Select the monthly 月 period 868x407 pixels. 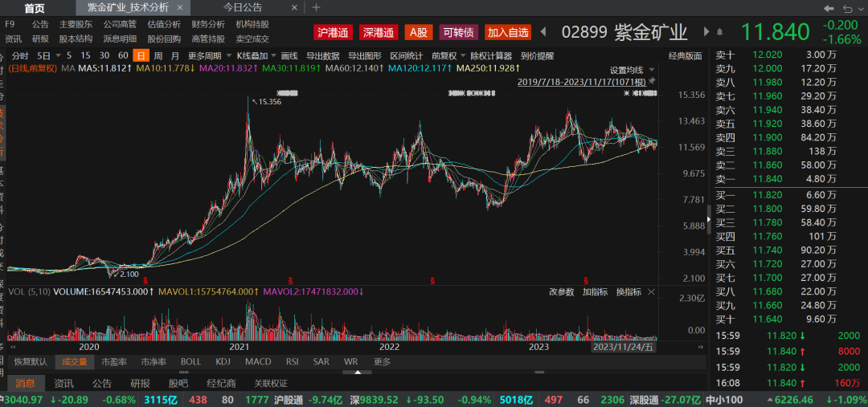pos(175,56)
